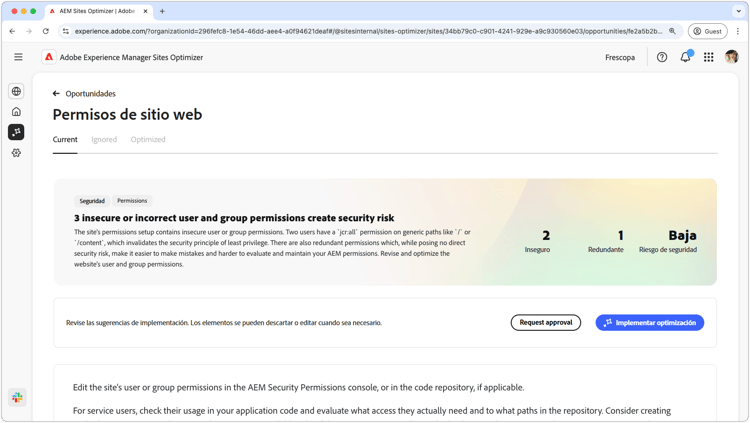The image size is (750, 423).
Task: Expand the tab search dropdown chevron
Action: click(x=738, y=11)
